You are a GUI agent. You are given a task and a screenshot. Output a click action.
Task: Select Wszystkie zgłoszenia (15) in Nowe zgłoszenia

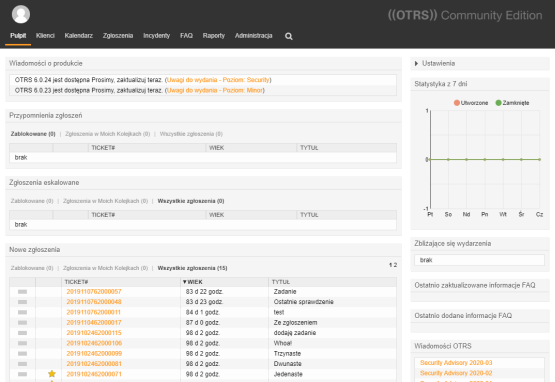(x=192, y=268)
